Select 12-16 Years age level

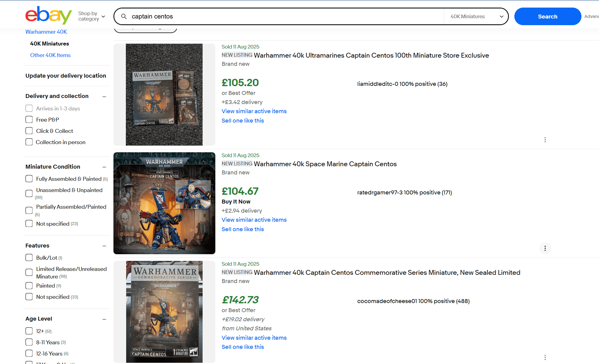29,353
